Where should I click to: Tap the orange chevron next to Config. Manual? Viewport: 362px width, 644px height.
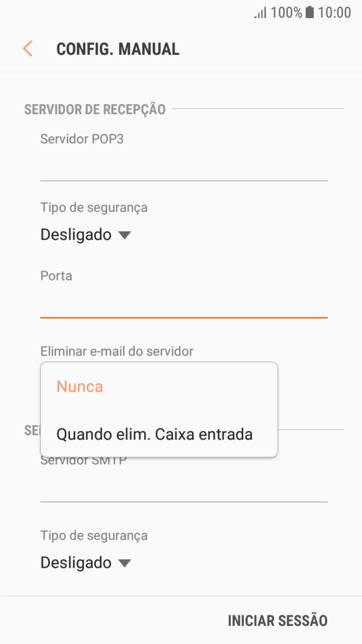(x=27, y=49)
